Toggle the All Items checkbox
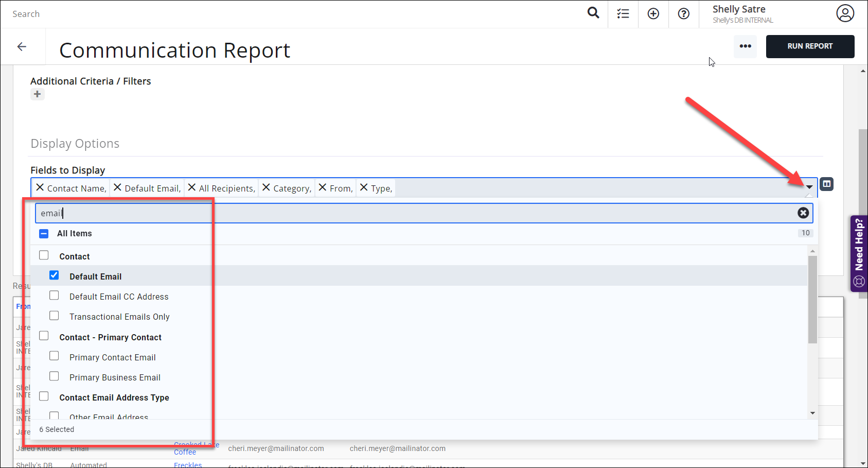The height and width of the screenshot is (468, 868). coord(44,233)
